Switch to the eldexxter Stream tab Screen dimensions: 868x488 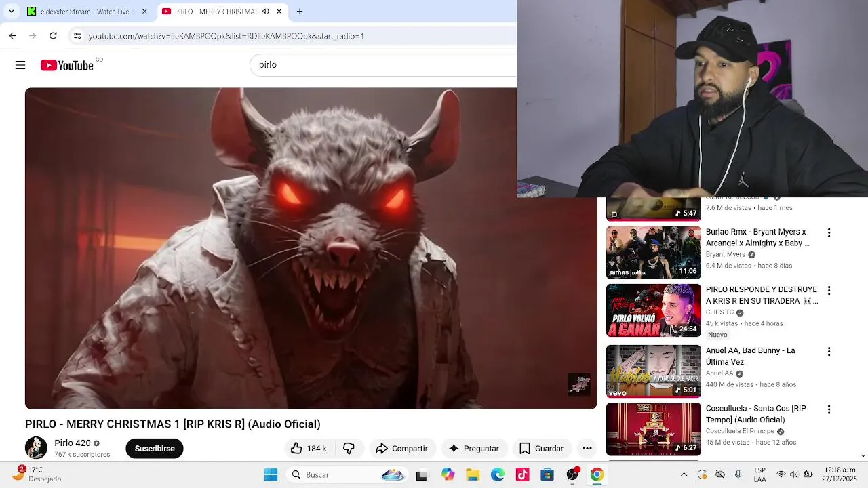(87, 12)
